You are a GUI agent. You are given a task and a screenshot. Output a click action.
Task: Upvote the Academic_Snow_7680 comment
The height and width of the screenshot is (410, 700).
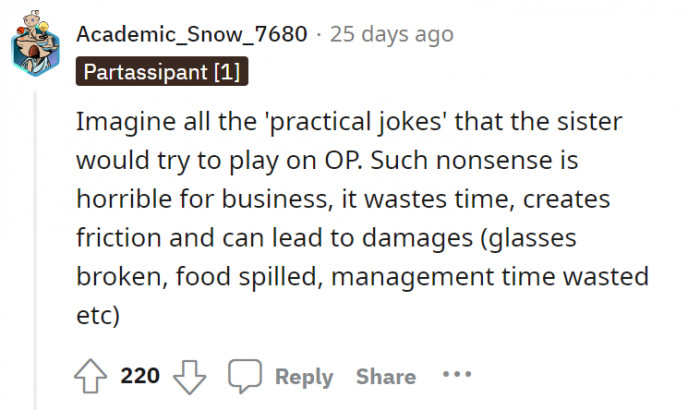pos(91,376)
